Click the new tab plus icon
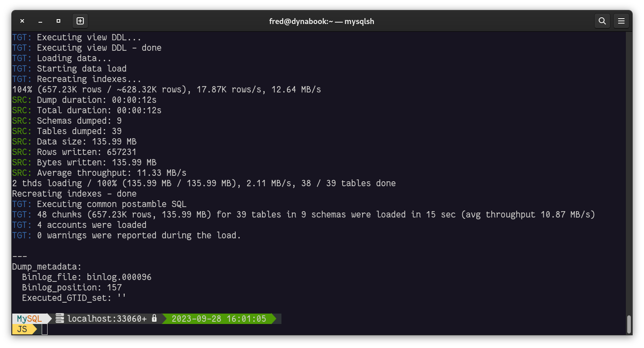Image resolution: width=644 pixels, height=348 pixels. (80, 21)
